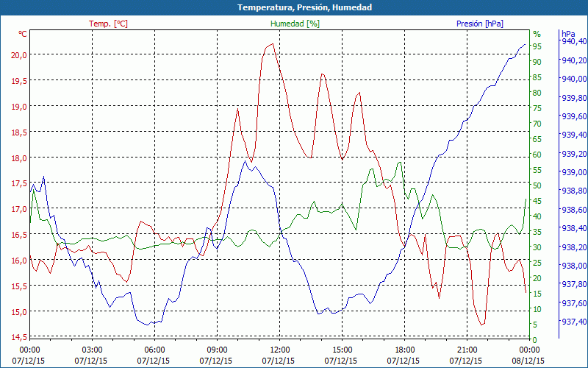Click the humidity axis value '25'
The width and height of the screenshot is (588, 368).
pos(537,263)
